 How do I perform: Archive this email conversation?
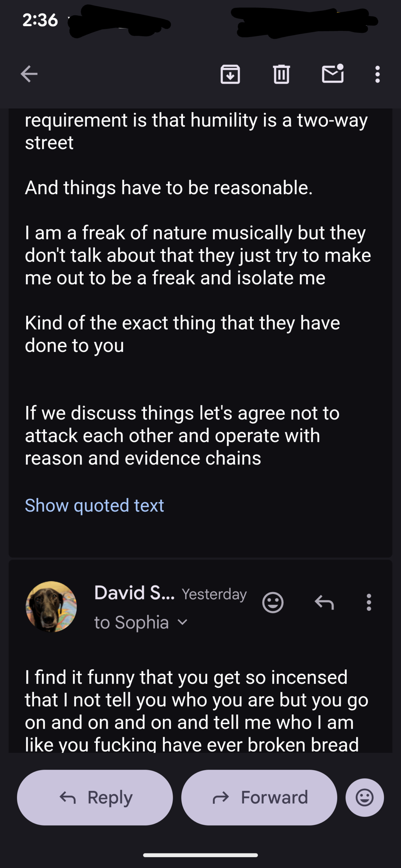230,74
